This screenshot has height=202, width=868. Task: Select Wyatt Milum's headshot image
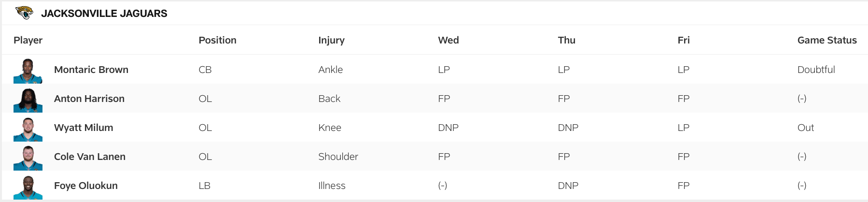(x=28, y=129)
